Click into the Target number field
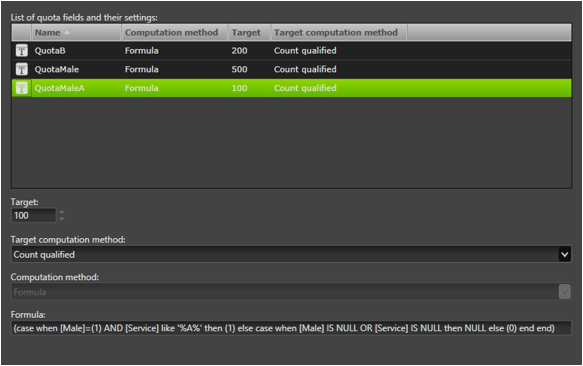Screen dimensions: 583x366 (33, 215)
